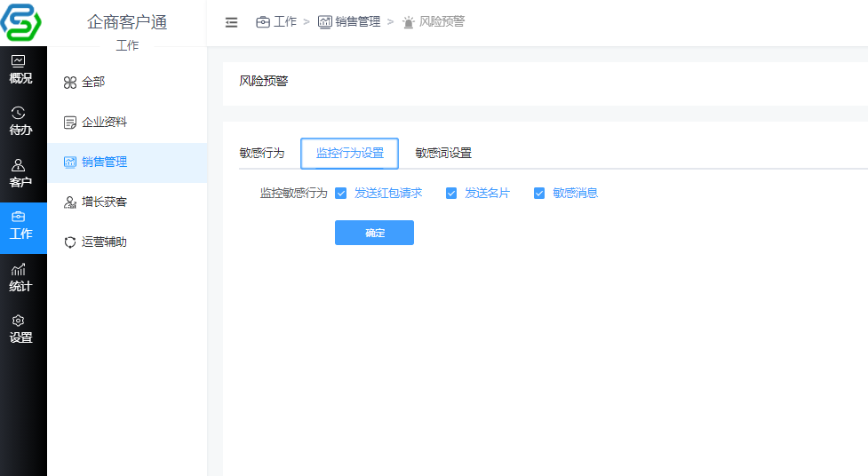Screen dimensions: 868x476
Task: Open the 概况 overview sidebar icon
Action: click(x=19, y=61)
